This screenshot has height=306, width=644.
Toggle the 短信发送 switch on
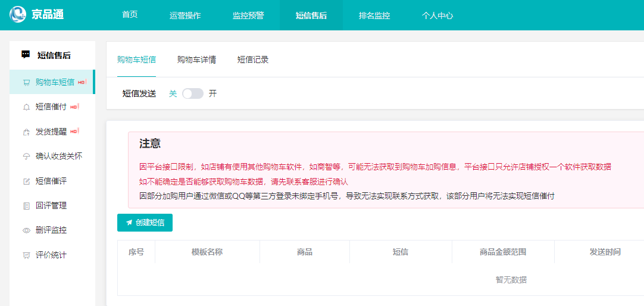pyautogui.click(x=192, y=93)
